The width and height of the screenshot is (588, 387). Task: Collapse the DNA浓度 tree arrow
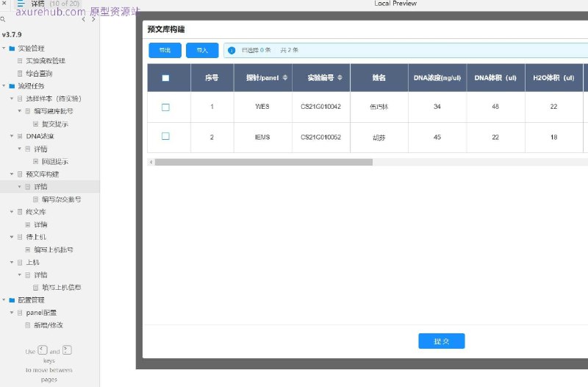(12, 136)
